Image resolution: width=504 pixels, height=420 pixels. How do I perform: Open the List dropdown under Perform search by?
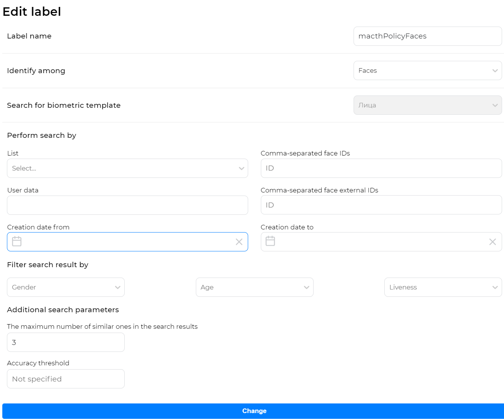point(127,168)
